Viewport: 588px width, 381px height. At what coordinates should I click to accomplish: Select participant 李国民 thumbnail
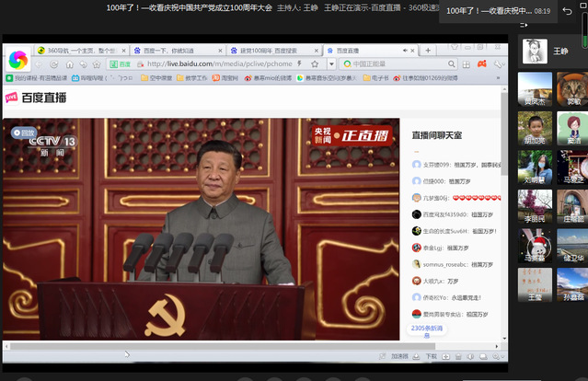point(535,206)
